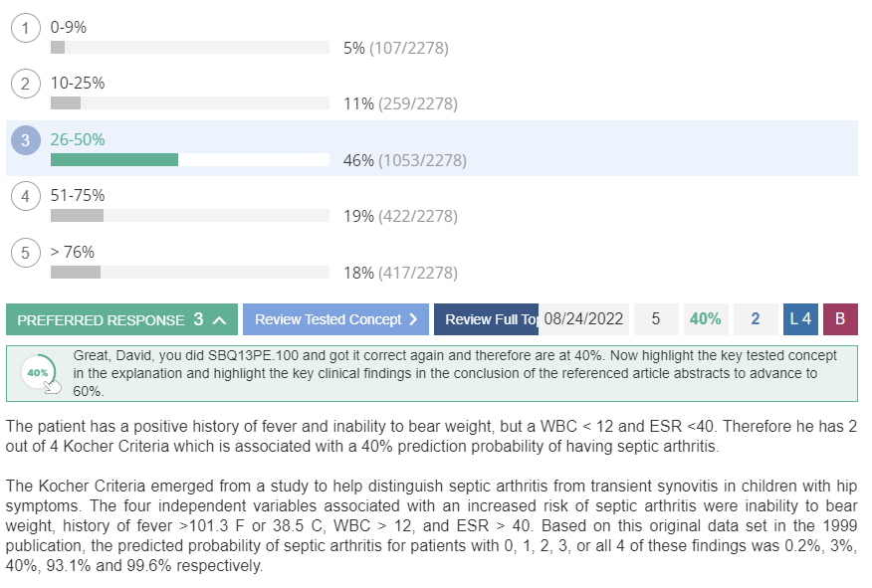Select answer option 2 circle
The width and height of the screenshot is (872, 588).
click(x=26, y=84)
